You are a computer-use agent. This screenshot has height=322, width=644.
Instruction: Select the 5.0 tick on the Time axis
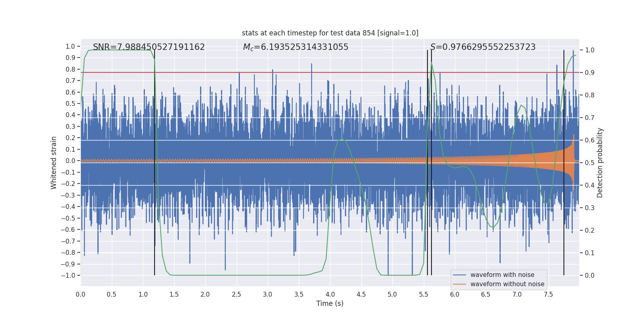[x=392, y=294]
